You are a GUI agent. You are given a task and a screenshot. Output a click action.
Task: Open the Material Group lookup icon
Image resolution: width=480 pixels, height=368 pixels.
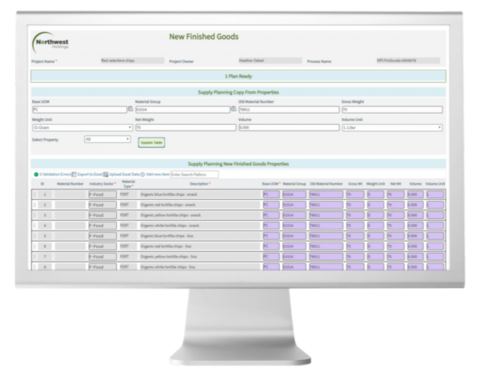(x=234, y=109)
